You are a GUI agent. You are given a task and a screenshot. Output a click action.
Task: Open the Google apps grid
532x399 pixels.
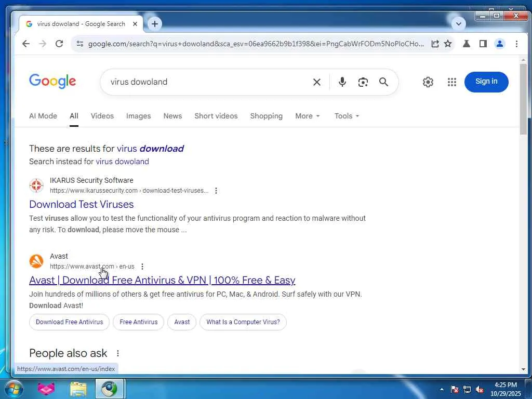click(451, 82)
